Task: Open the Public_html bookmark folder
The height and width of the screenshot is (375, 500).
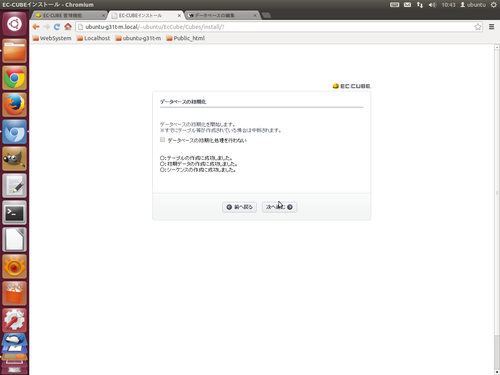Action: (x=186, y=38)
